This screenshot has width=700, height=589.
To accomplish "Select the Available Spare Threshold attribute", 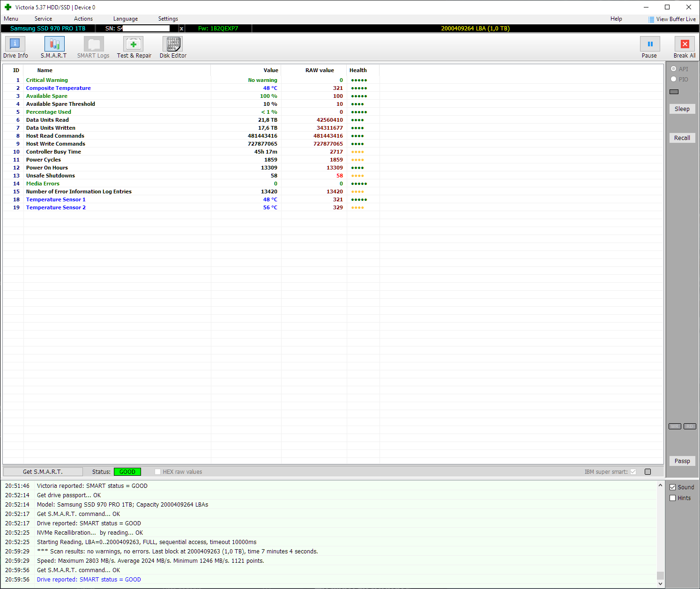I will coord(333,104).
